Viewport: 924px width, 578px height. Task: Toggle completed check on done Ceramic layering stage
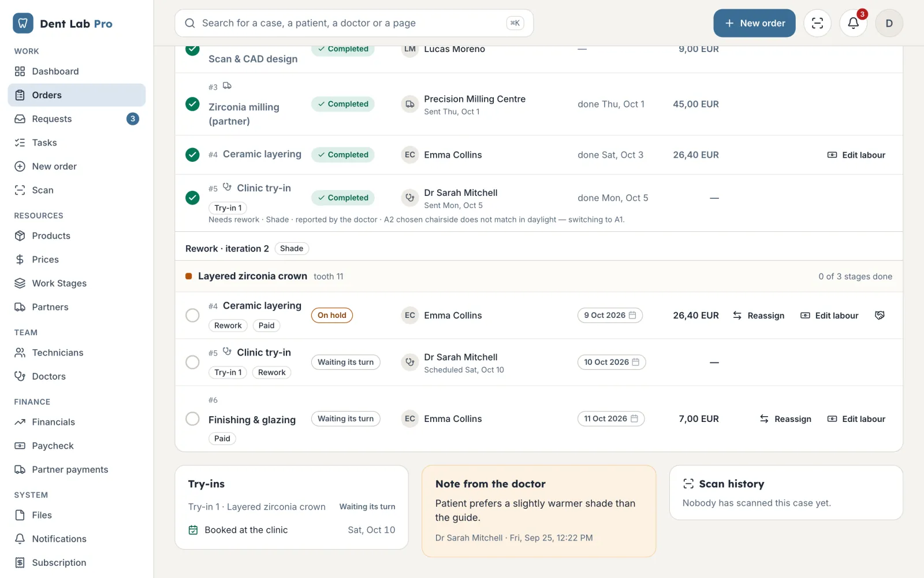pyautogui.click(x=192, y=154)
